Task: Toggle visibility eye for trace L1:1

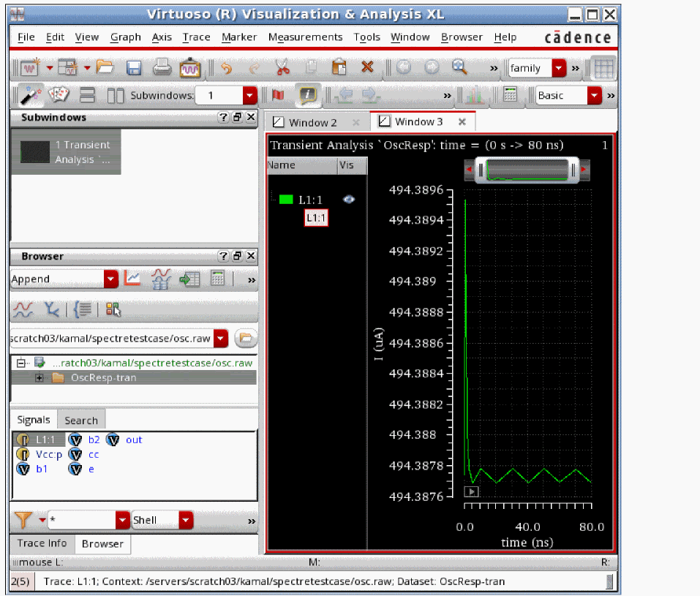Action: 349,199
